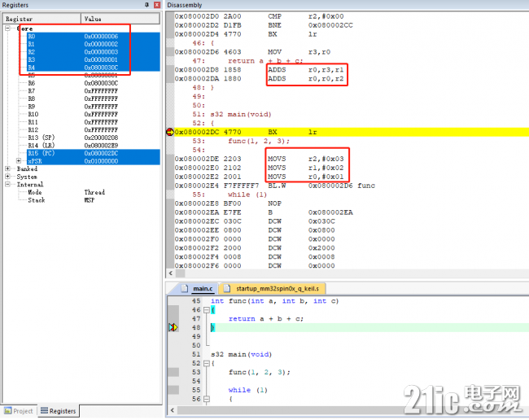Click the Stack row showing MSP
This screenshot has height=420, width=529.
[x=93, y=200]
